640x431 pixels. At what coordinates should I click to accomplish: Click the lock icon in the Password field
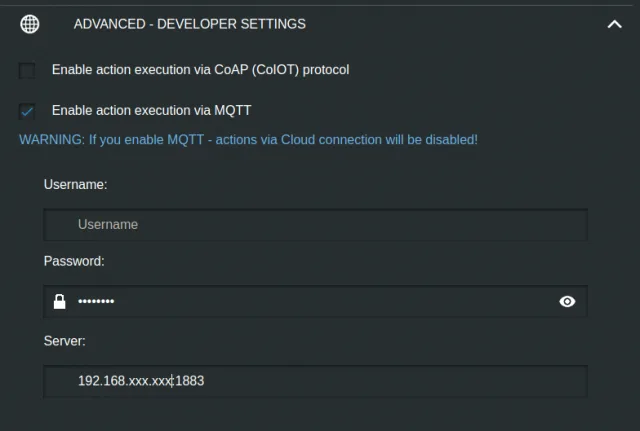(x=59, y=301)
